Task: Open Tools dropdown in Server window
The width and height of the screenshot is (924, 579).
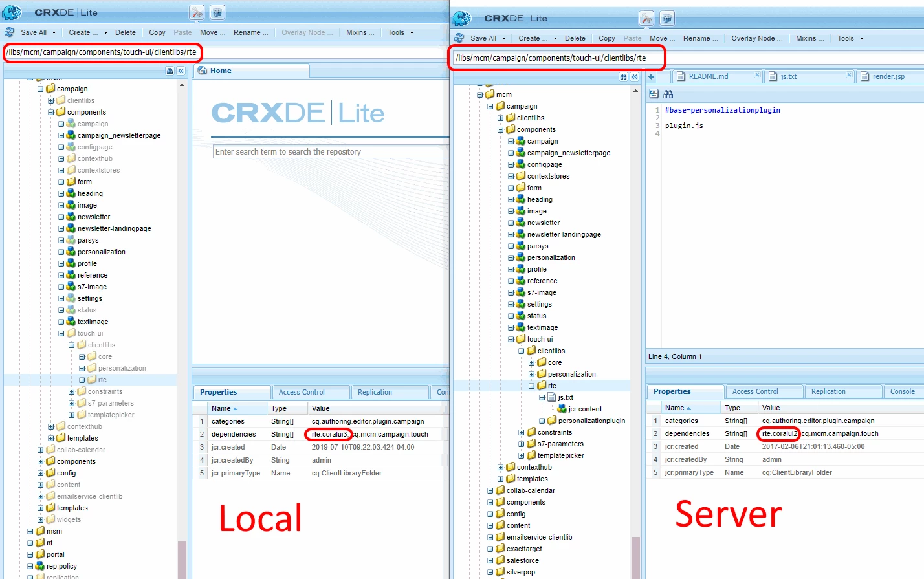Action: [x=850, y=38]
